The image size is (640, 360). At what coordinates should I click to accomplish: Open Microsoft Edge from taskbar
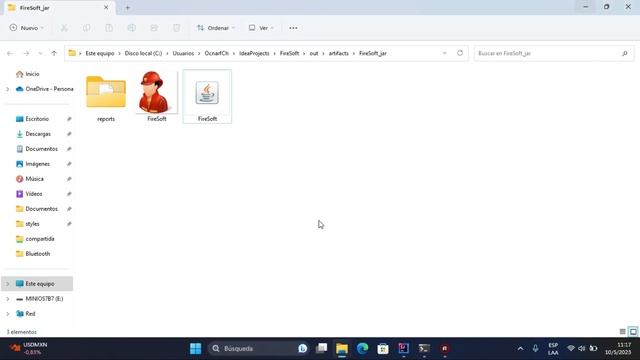coord(362,349)
